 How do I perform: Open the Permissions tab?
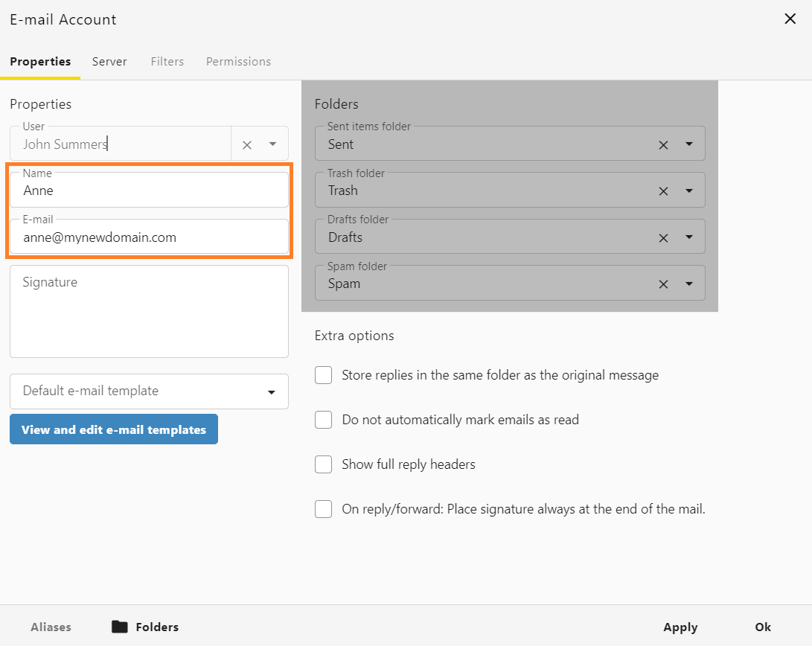point(238,62)
